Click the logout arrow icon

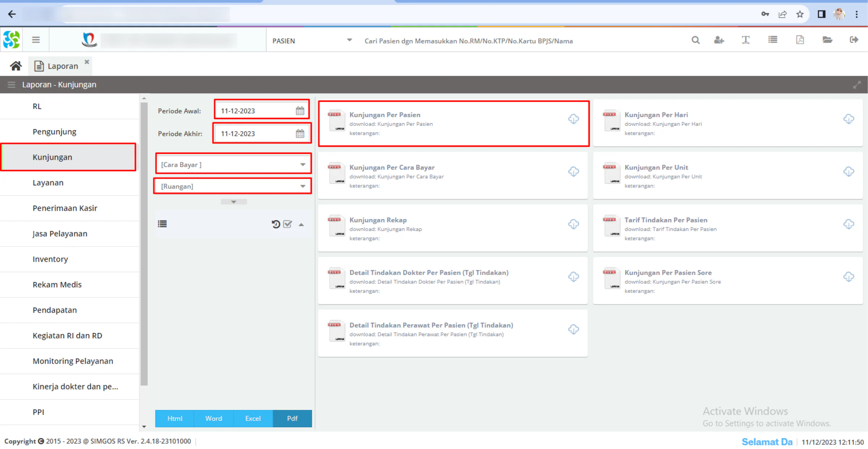(x=854, y=40)
